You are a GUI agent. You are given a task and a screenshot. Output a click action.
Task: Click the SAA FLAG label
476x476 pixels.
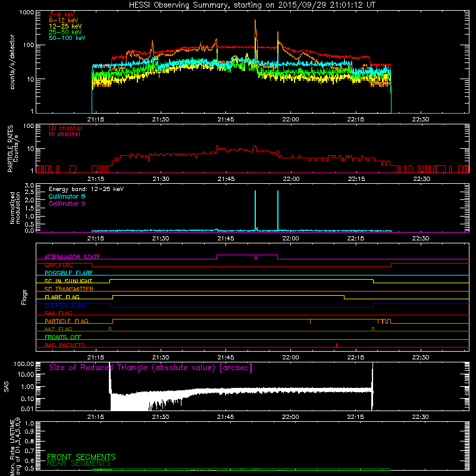(58, 313)
